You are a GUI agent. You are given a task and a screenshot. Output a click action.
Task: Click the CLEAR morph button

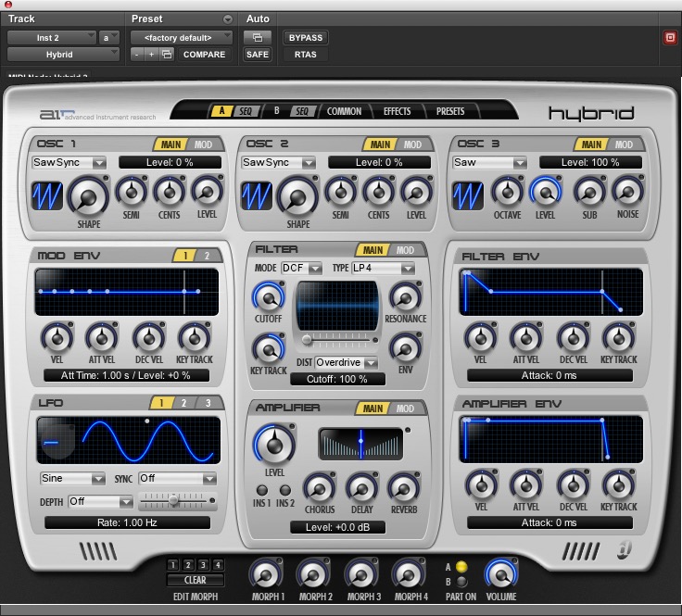pos(195,580)
